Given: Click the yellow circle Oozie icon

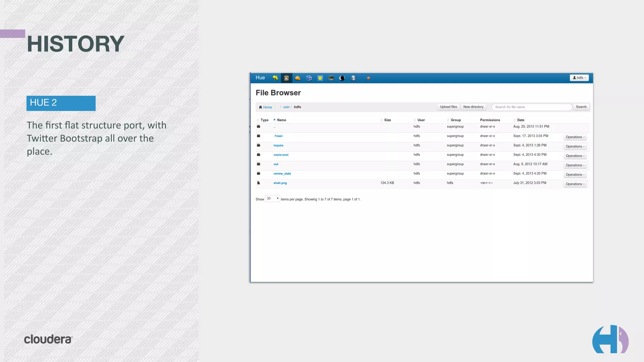Looking at the screenshot, I should coord(320,78).
